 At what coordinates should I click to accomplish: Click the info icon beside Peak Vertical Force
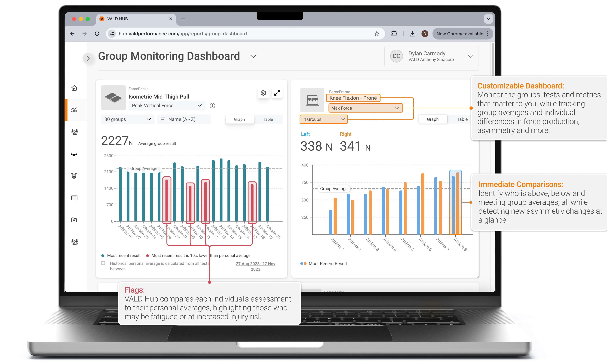tap(212, 105)
